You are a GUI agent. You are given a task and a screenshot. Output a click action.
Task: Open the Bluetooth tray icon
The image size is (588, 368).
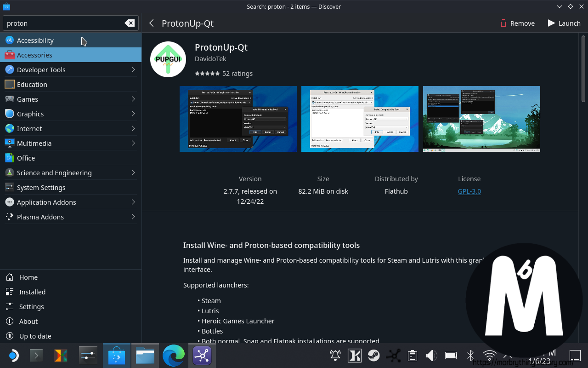coord(470,356)
